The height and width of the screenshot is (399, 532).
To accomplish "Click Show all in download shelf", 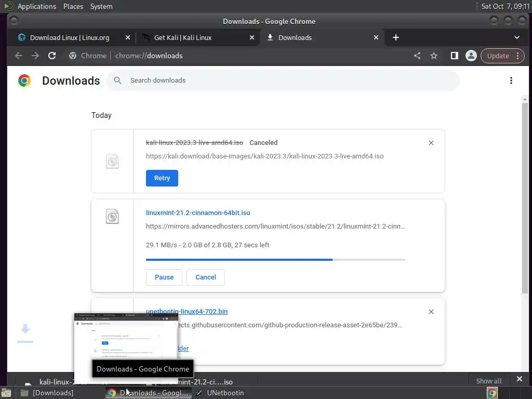I will click(x=488, y=381).
